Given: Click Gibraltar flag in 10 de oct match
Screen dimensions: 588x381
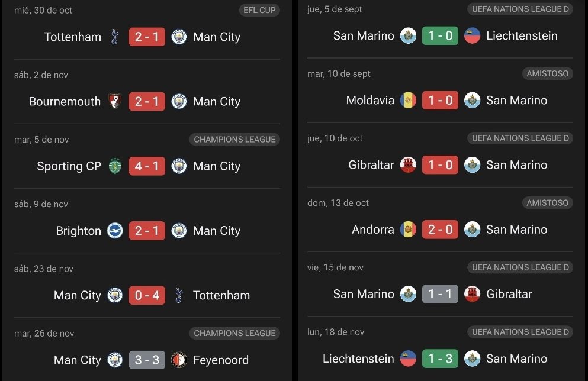Looking at the screenshot, I should coord(408,165).
